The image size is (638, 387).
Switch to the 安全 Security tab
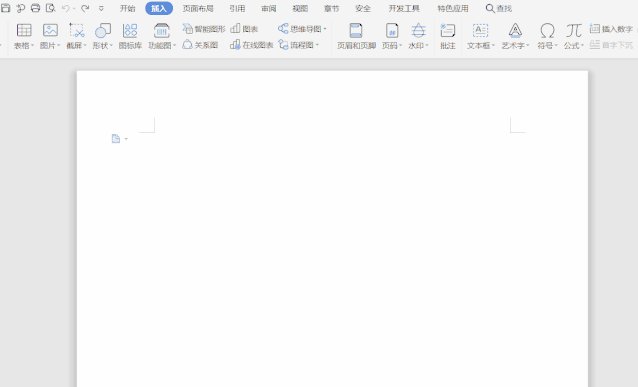coord(363,8)
